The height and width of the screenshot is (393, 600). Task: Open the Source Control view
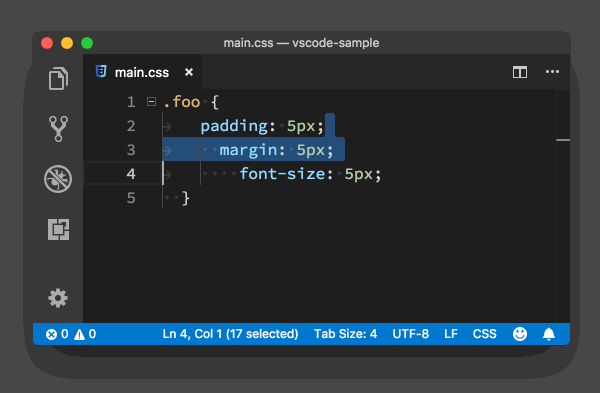click(x=58, y=129)
